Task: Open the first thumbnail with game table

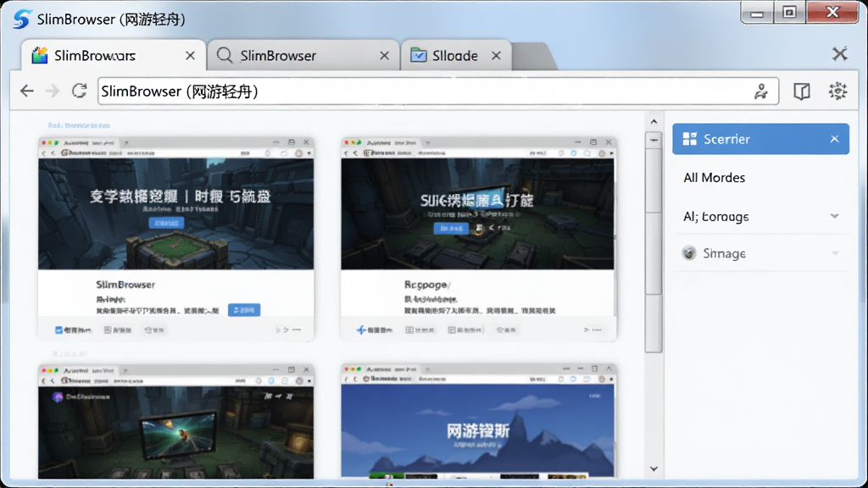Action: pyautogui.click(x=176, y=213)
